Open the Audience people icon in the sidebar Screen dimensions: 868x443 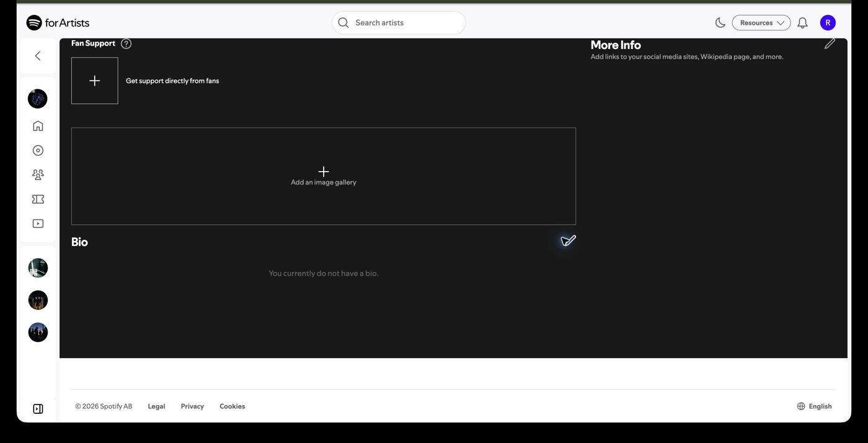click(x=38, y=175)
